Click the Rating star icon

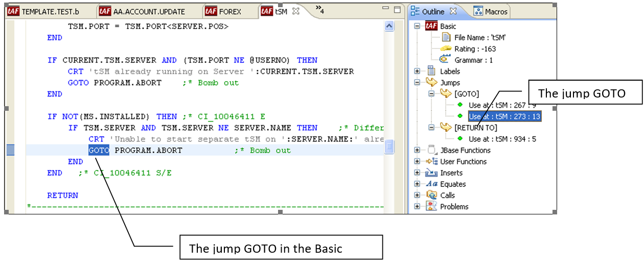tap(446, 49)
